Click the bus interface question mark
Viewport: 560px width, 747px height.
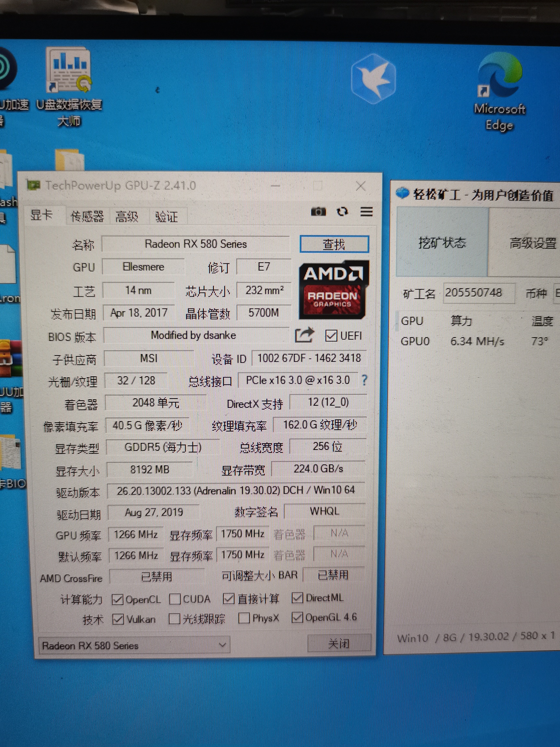tap(364, 380)
